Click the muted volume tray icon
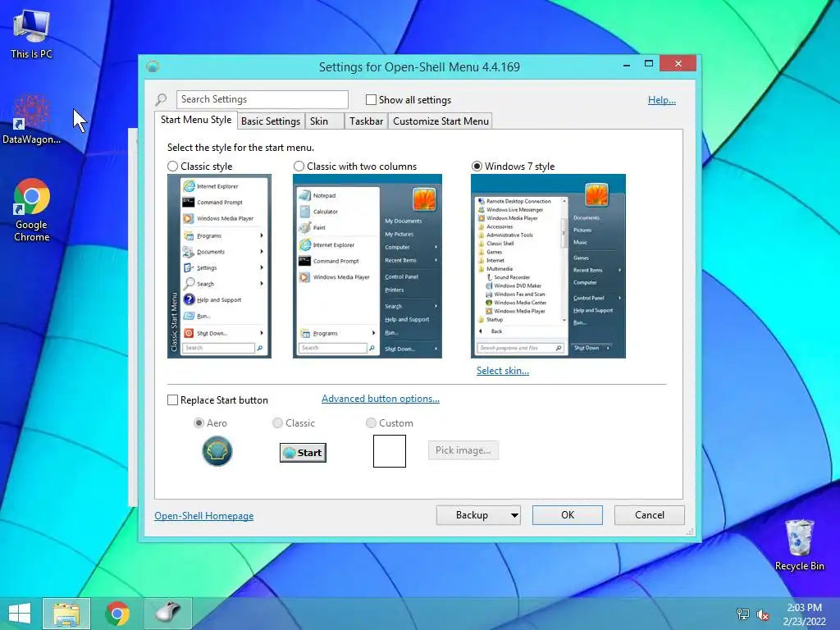The image size is (840, 630). click(x=762, y=614)
